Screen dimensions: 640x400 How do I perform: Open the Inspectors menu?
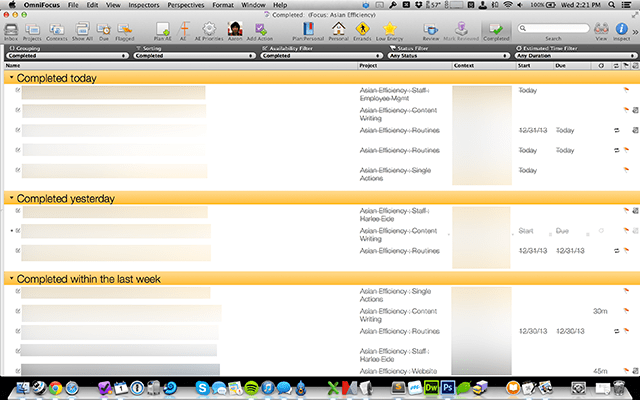coord(144,5)
